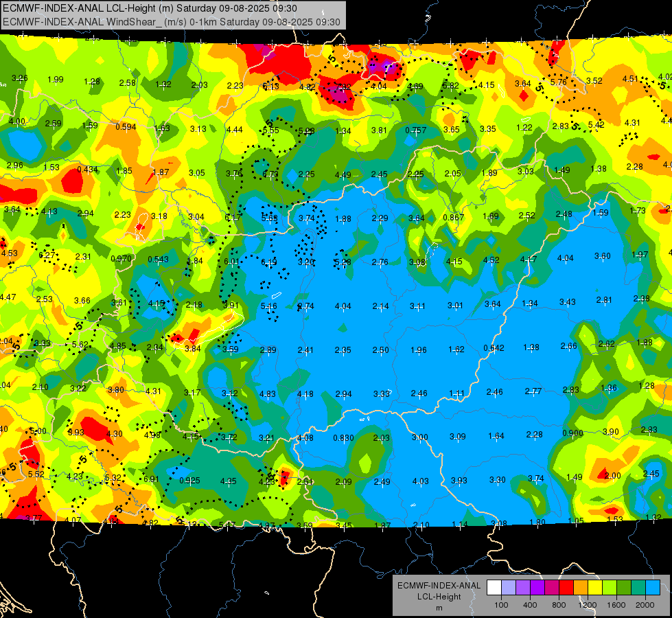Click the legend tick label '2000'
This screenshot has width=672, height=618.
[645, 605]
